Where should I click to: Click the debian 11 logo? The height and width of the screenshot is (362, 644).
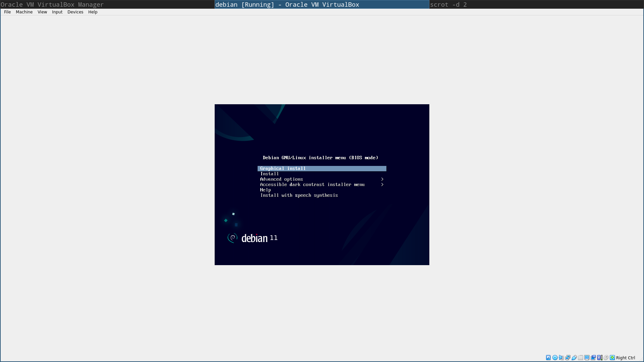tap(252, 238)
